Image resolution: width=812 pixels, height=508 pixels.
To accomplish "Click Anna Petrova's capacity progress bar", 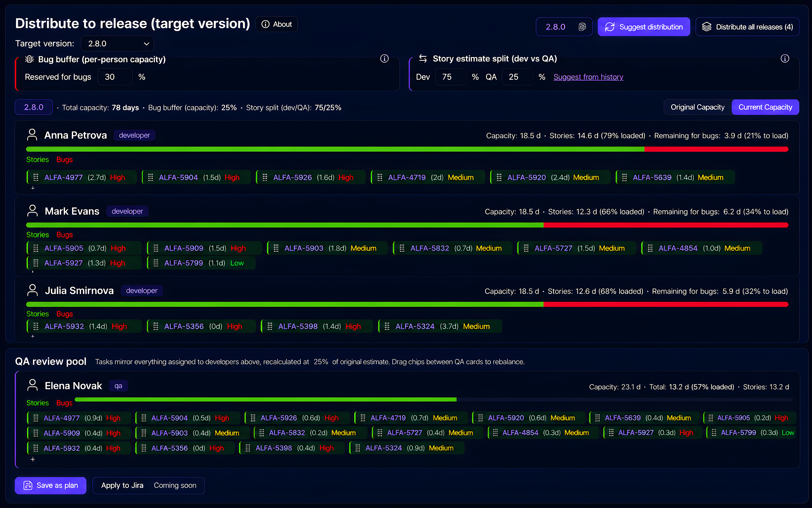I will coord(407,149).
